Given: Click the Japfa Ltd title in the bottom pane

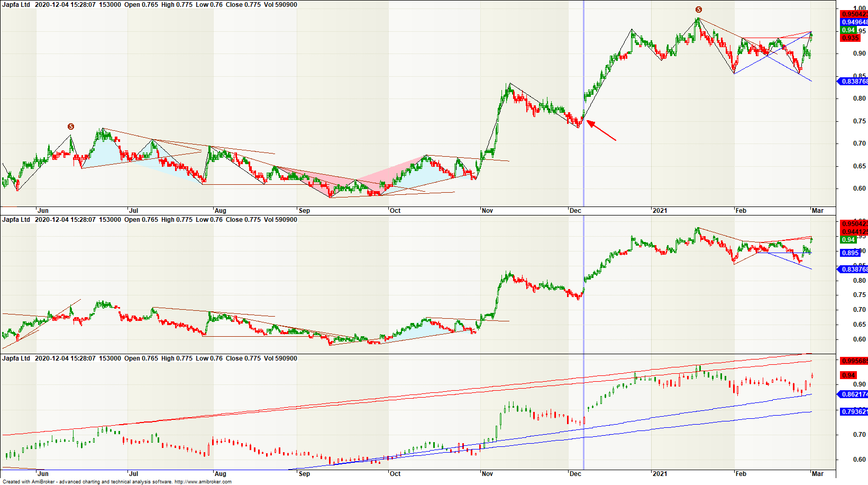Looking at the screenshot, I should [16, 358].
